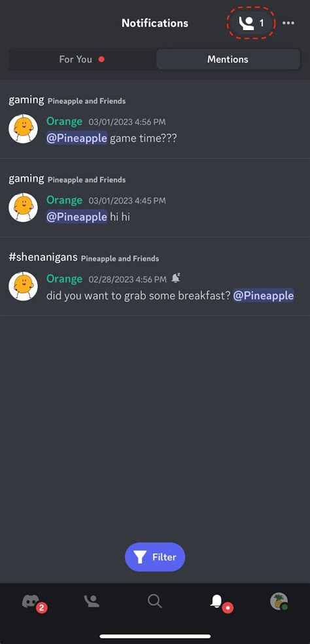Viewport: 310px width, 644px height.
Task: Open the Friends tab icon in bottom bar
Action: click(92, 601)
